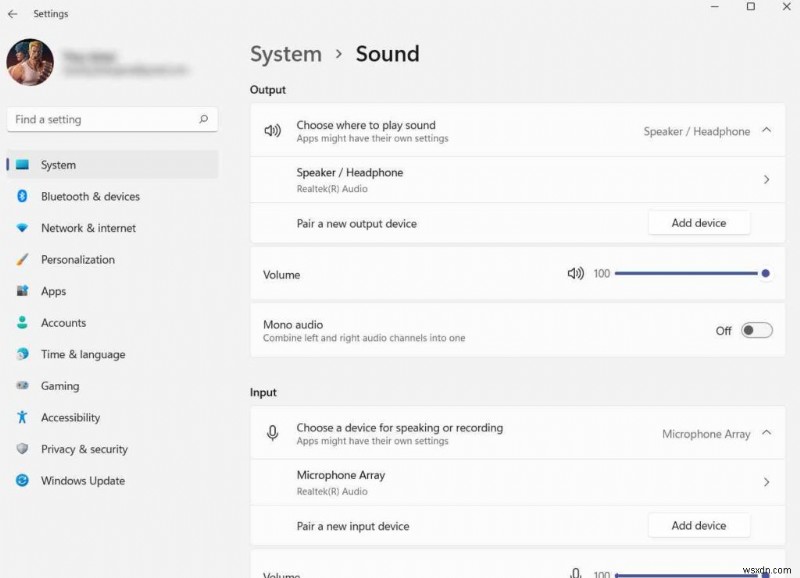Click the Personalization brush icon
Viewport: 800px width, 578px height.
click(22, 259)
